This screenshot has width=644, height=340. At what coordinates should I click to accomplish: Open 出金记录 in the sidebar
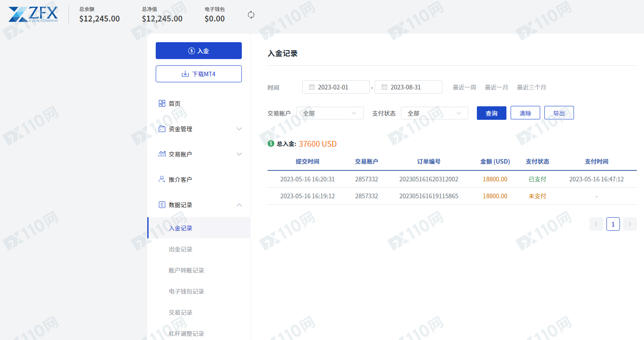tap(181, 249)
